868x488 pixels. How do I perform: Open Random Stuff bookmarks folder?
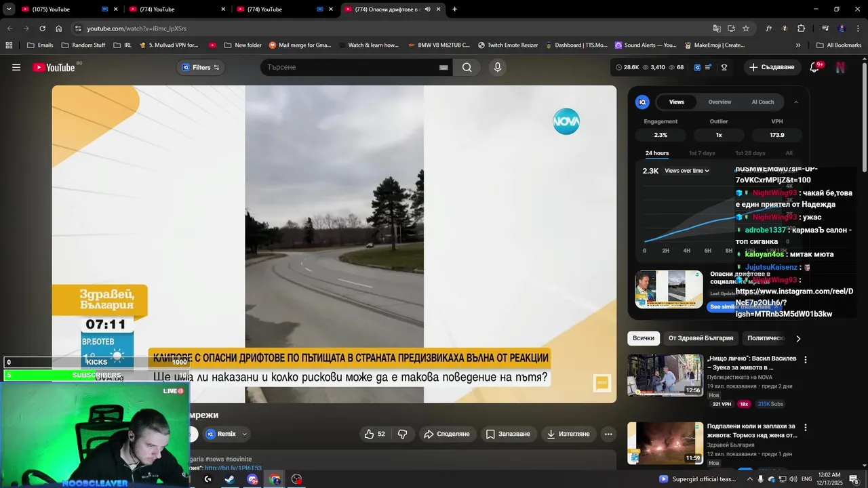[83, 45]
